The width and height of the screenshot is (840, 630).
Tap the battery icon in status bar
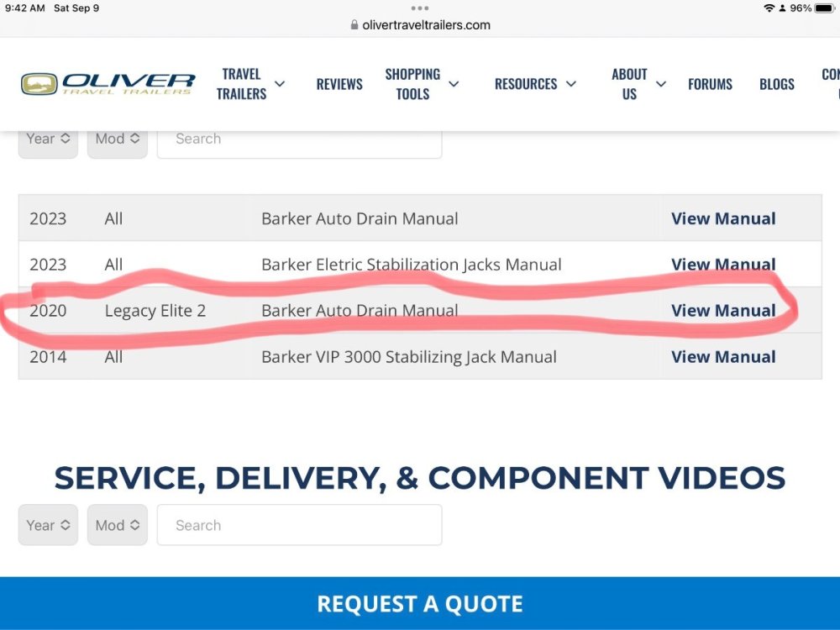(x=824, y=8)
